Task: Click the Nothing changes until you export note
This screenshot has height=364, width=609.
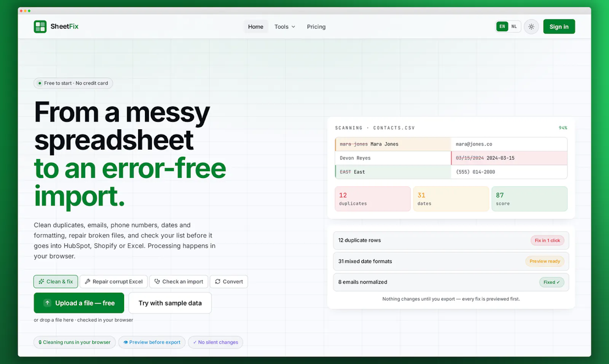Action: (451, 299)
